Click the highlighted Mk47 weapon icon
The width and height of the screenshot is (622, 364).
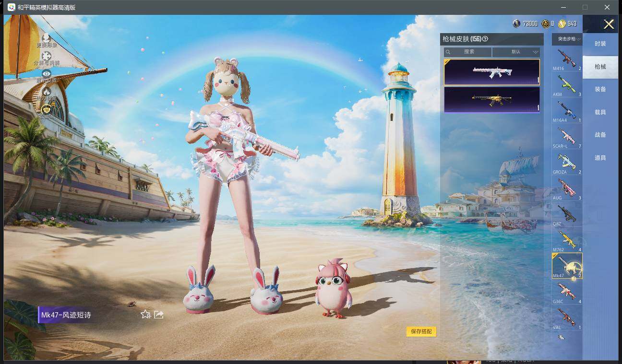(567, 266)
